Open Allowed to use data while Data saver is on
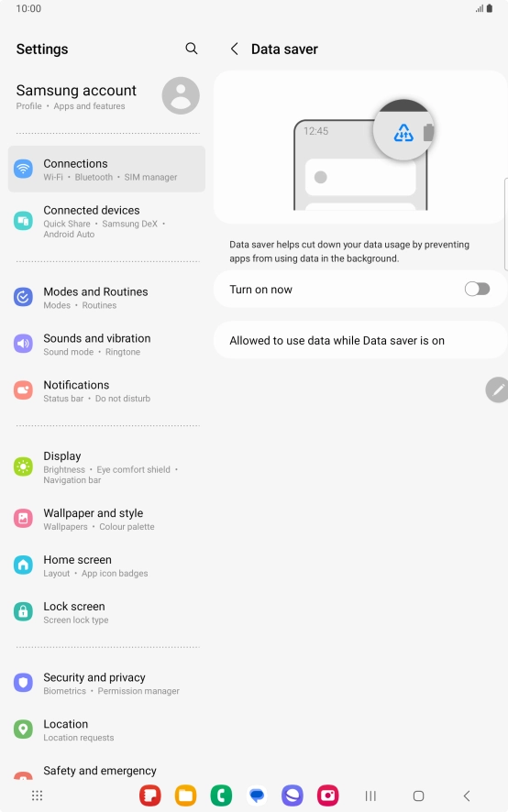This screenshot has height=812, width=508. (360, 340)
